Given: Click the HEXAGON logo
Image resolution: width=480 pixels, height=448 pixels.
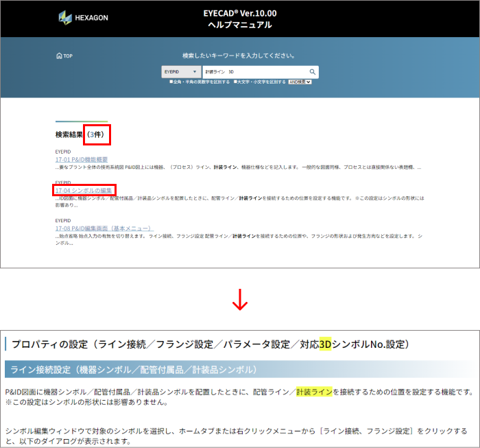Looking at the screenshot, I should tap(83, 18).
